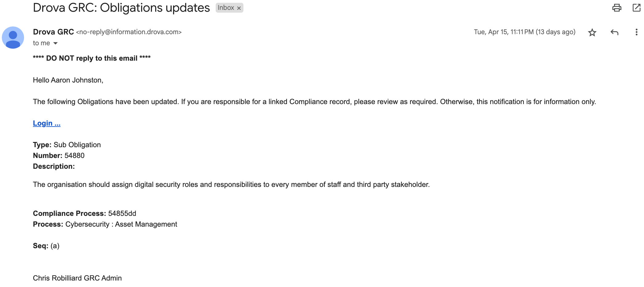Click the obligation number 54880
Viewport: 644px width, 287px height.
(75, 156)
